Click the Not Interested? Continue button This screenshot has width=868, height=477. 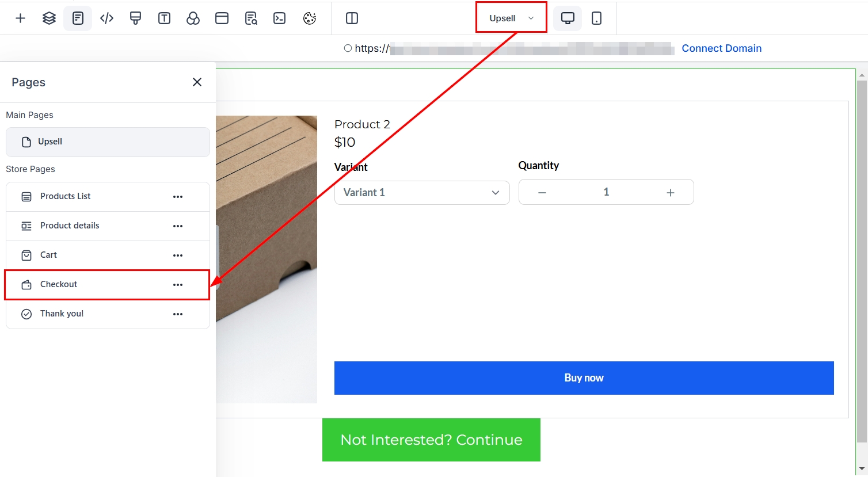(431, 440)
